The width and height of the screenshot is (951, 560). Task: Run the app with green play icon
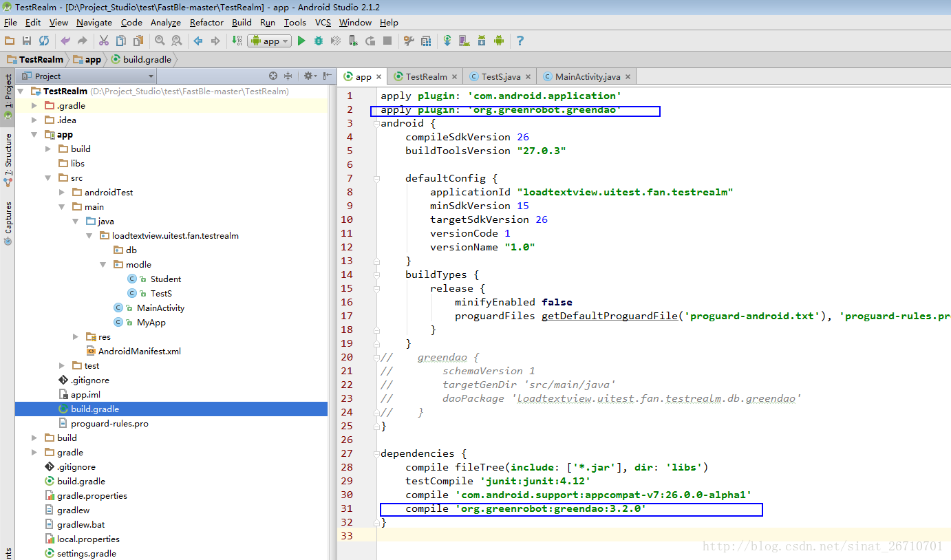tap(301, 41)
